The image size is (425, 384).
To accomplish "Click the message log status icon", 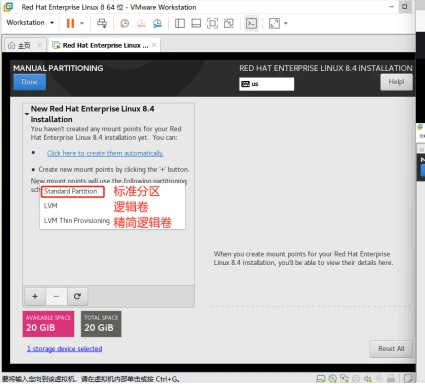I will (x=408, y=379).
